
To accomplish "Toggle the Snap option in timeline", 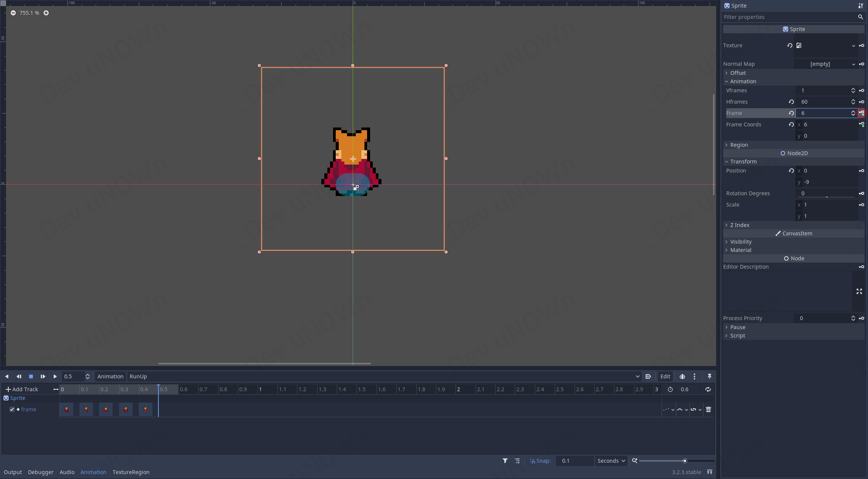I will (x=540, y=461).
